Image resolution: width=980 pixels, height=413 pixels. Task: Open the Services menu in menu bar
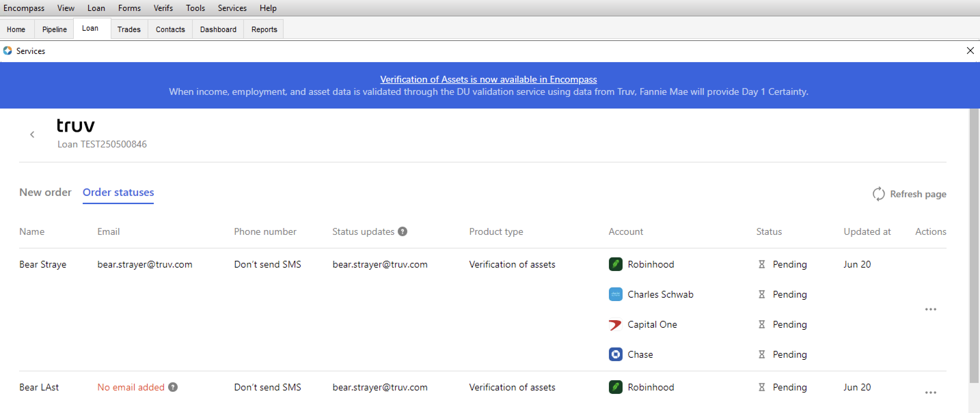pos(232,8)
